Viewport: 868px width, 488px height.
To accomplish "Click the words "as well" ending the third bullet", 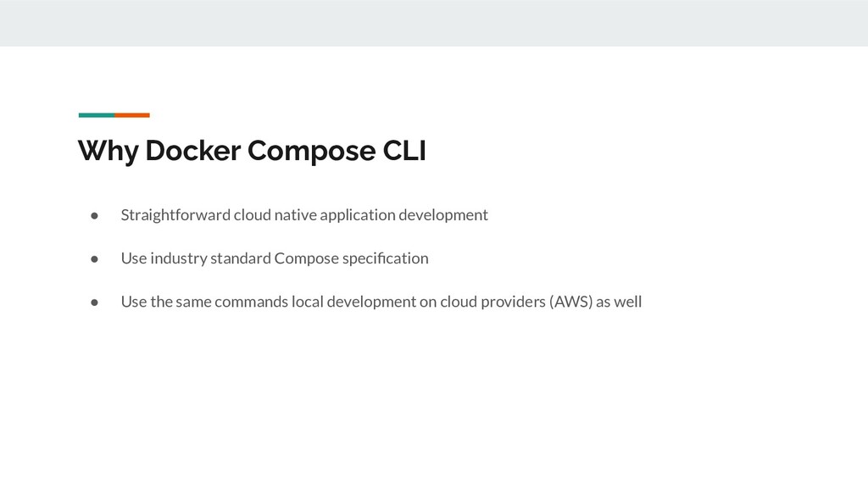I will point(619,302).
